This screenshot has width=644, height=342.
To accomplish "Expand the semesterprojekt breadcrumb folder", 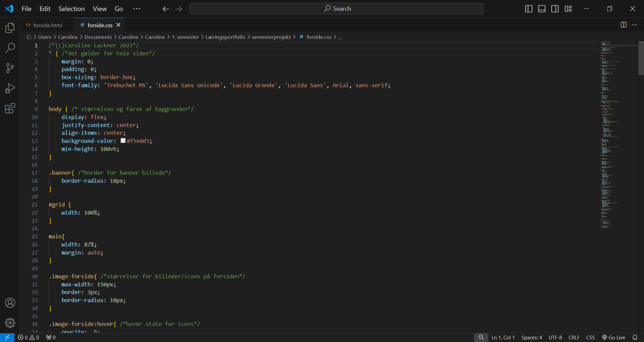I will point(271,37).
